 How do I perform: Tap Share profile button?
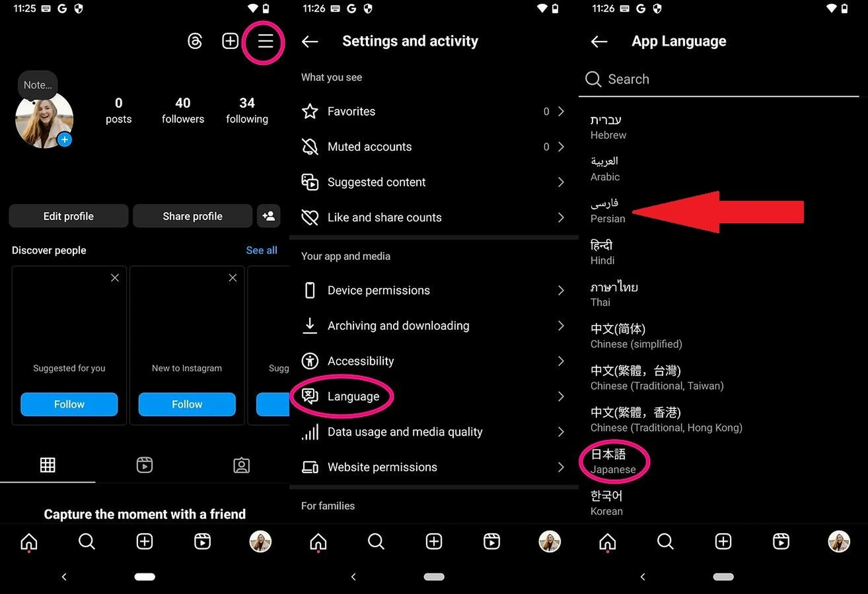[192, 216]
